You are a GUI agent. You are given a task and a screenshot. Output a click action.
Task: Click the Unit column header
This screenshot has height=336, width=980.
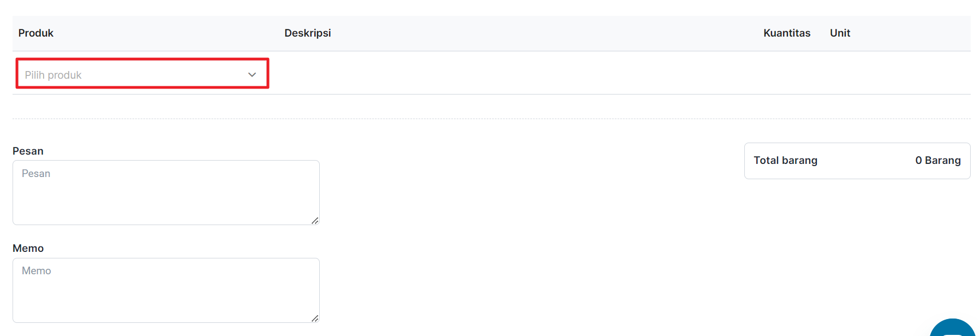tap(840, 33)
